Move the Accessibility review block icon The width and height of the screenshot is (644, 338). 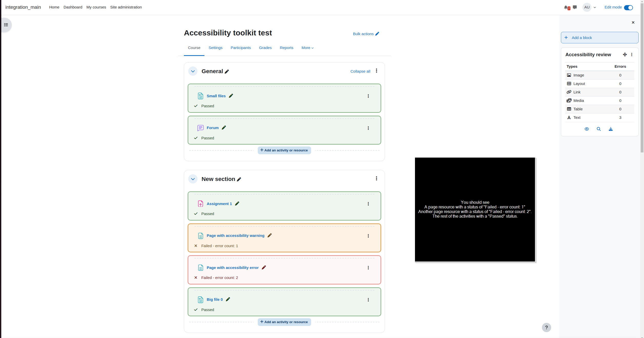pos(625,55)
